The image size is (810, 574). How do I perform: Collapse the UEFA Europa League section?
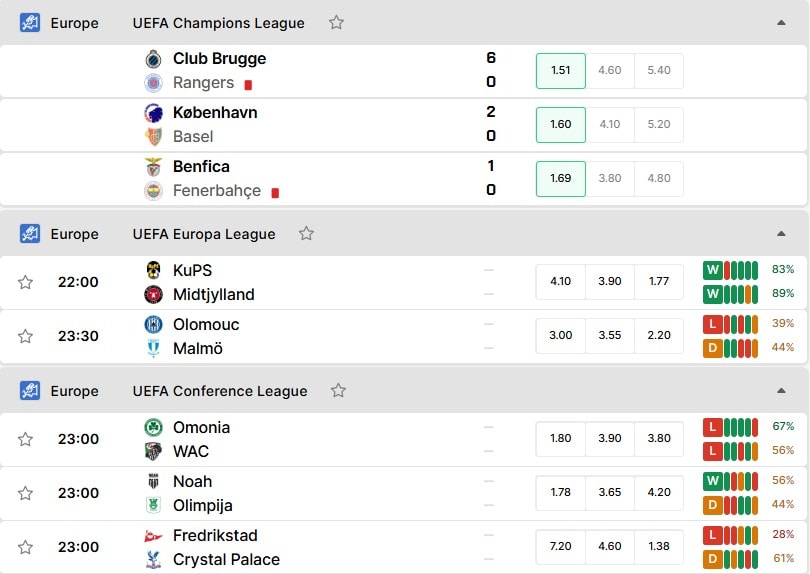click(x=781, y=234)
